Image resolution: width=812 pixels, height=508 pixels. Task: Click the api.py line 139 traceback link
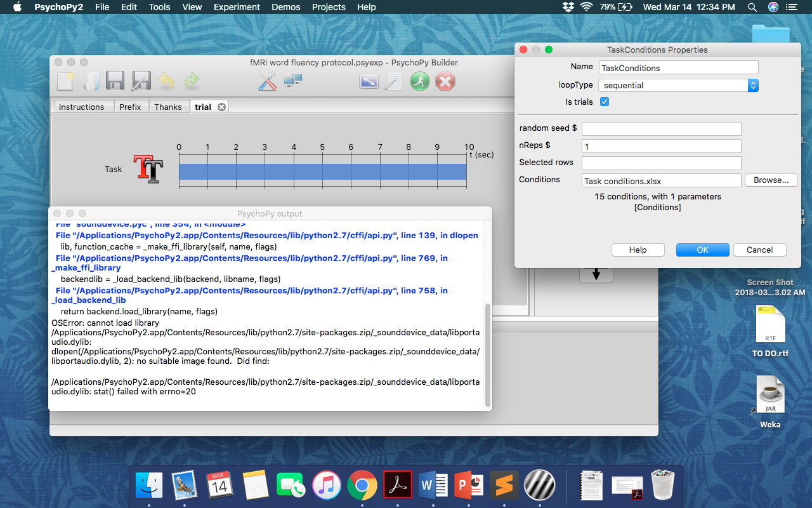coord(267,235)
